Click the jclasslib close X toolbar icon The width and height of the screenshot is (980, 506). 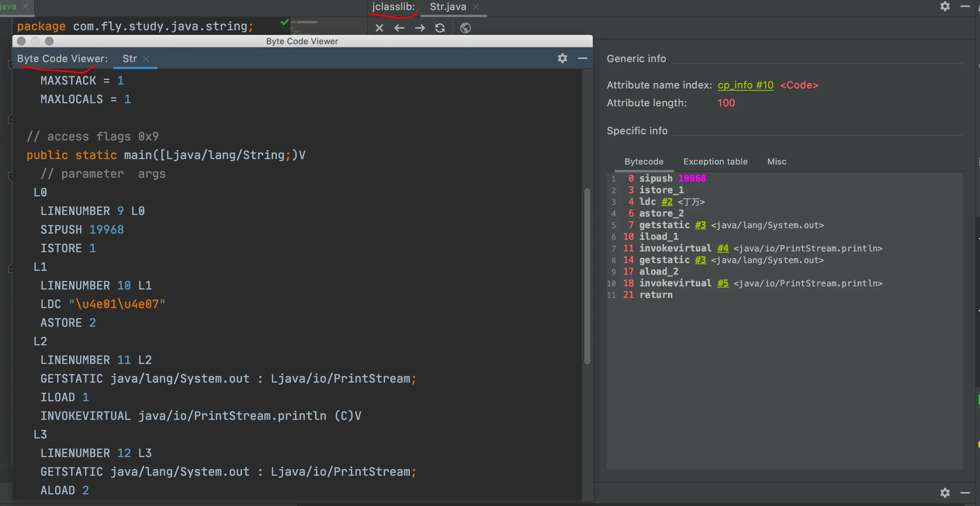pos(379,28)
